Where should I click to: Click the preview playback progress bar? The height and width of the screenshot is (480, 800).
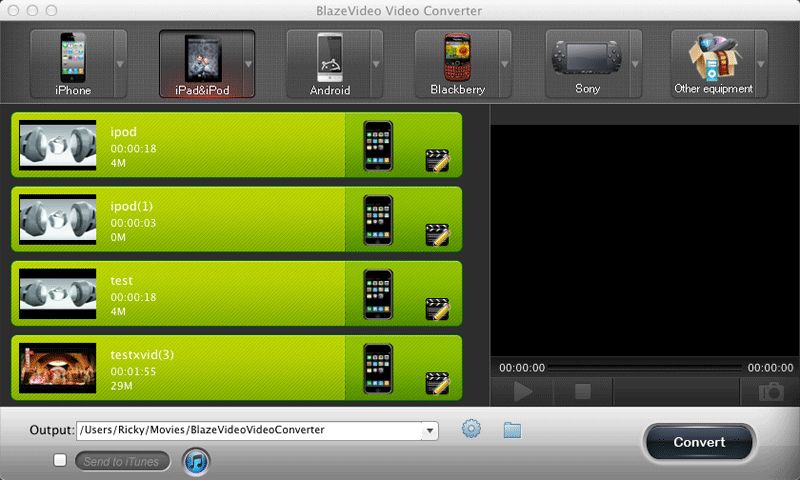click(x=645, y=368)
